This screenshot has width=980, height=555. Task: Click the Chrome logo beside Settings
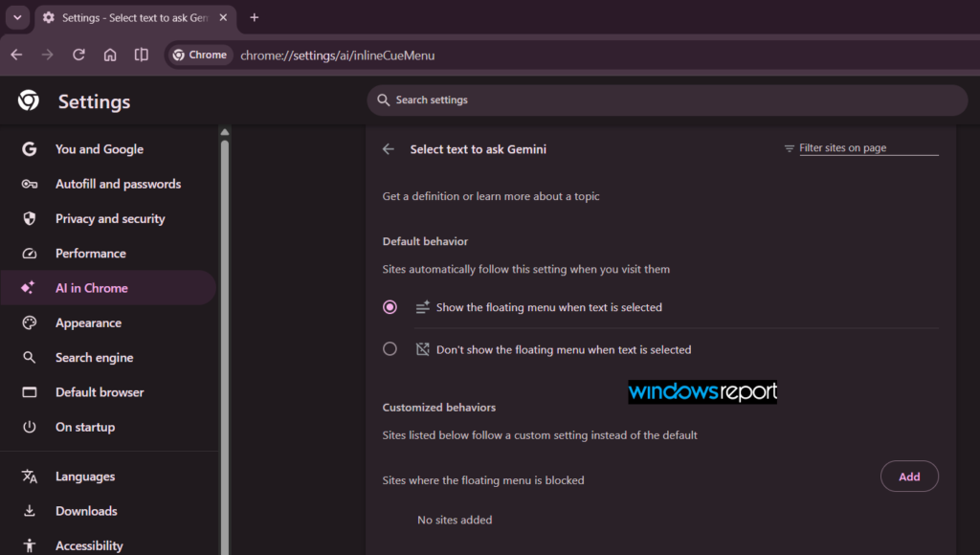[x=28, y=100]
